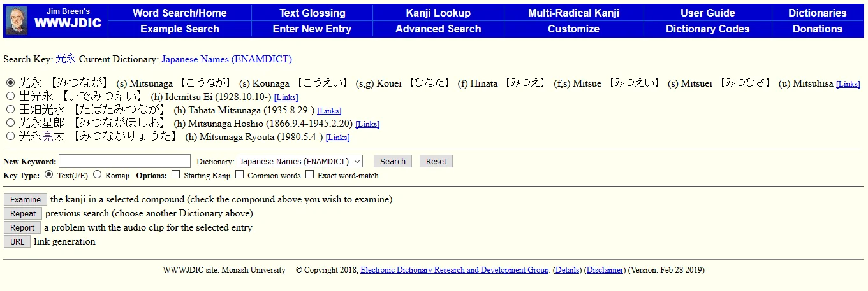Click the reading text Mitsunaga Hoshio (1866.9.4-1945.2.20)
This screenshot has width=868, height=291.
pos(270,124)
